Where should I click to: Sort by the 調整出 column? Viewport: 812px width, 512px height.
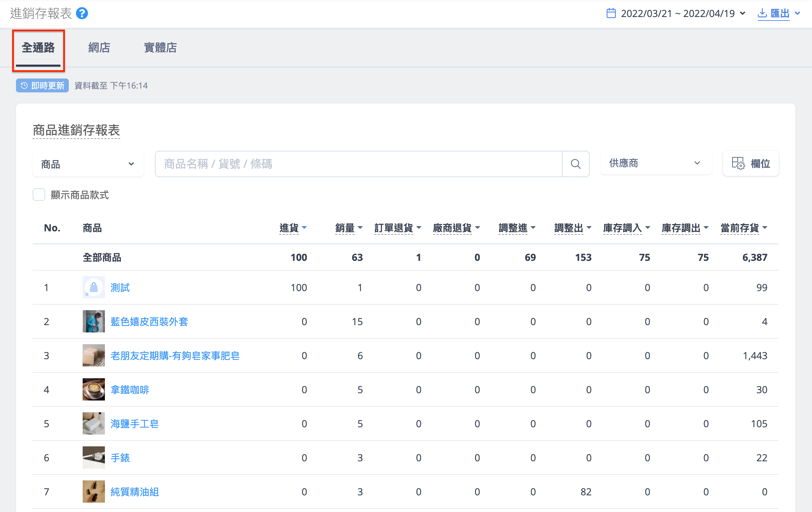click(573, 228)
